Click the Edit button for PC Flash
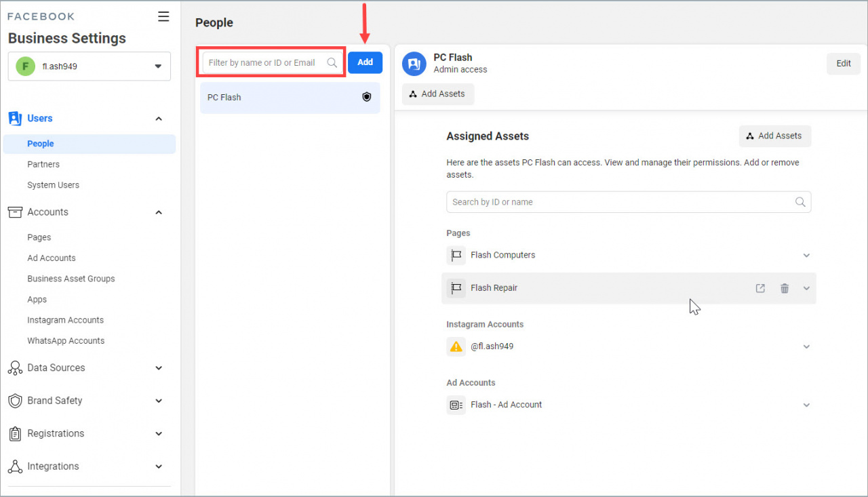Screen dimensions: 868x497 coord(844,64)
